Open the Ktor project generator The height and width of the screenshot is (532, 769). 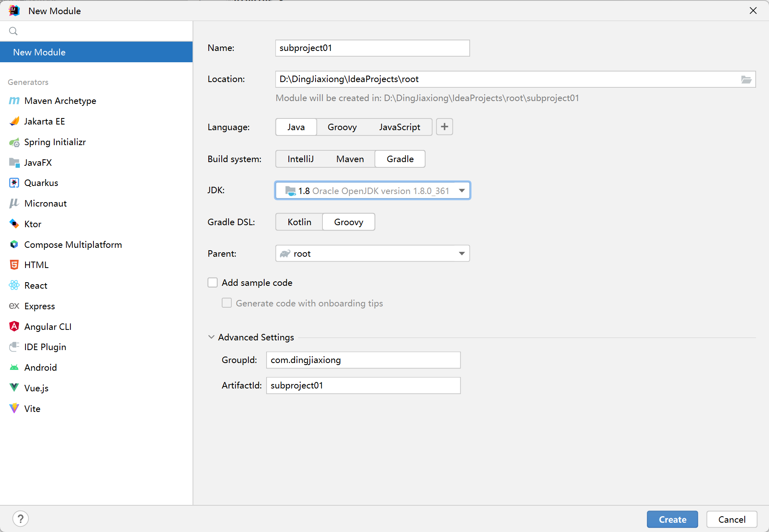point(32,224)
